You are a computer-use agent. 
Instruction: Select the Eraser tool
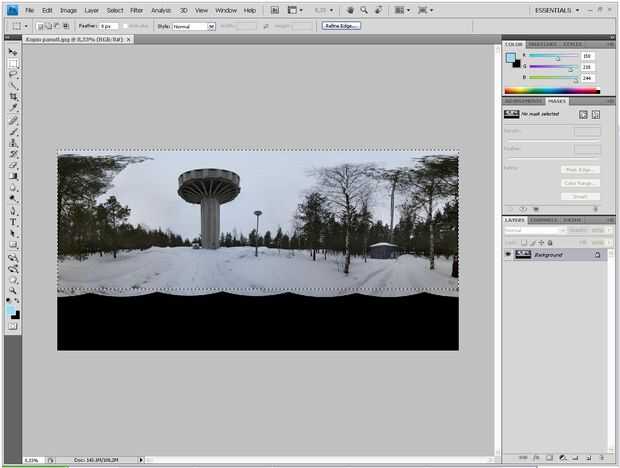point(13,165)
